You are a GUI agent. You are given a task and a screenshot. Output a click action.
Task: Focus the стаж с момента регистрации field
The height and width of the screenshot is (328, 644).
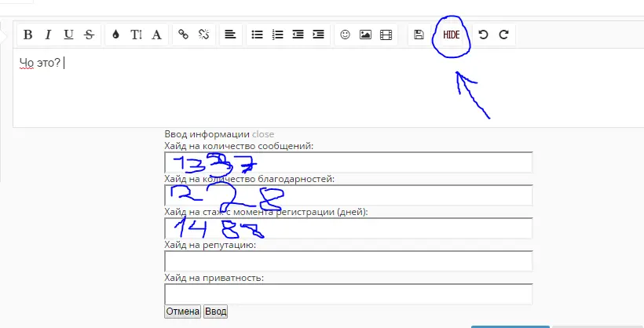coord(348,228)
